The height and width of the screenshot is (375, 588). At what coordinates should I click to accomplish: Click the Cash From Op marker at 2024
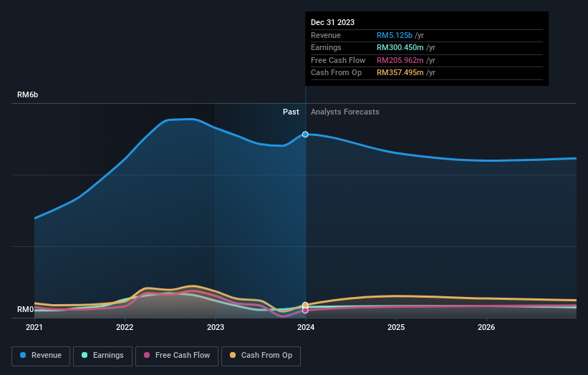pos(305,305)
